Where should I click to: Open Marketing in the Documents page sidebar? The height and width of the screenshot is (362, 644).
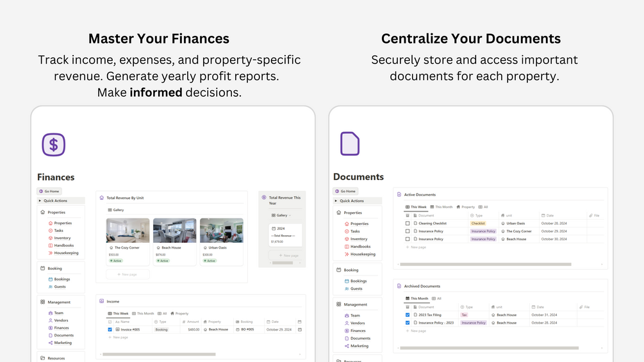coord(356,346)
